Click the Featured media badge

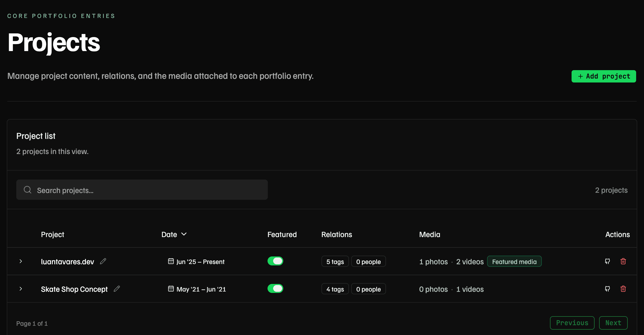click(x=514, y=261)
